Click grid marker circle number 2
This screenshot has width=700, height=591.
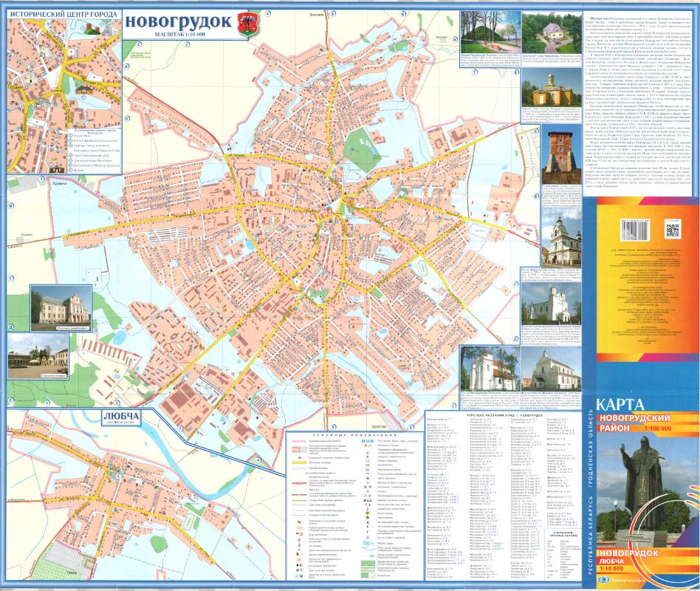137,44
